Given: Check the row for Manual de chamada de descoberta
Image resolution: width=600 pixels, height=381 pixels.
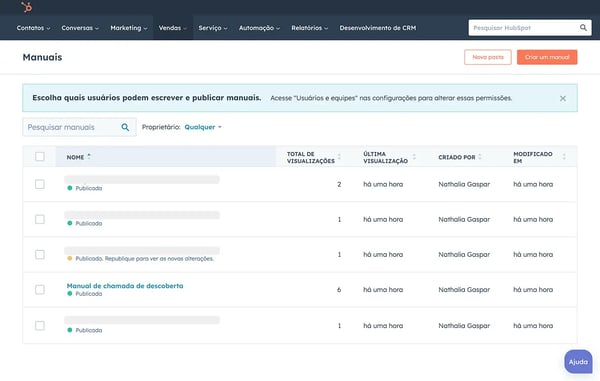Looking at the screenshot, I should coord(40,290).
